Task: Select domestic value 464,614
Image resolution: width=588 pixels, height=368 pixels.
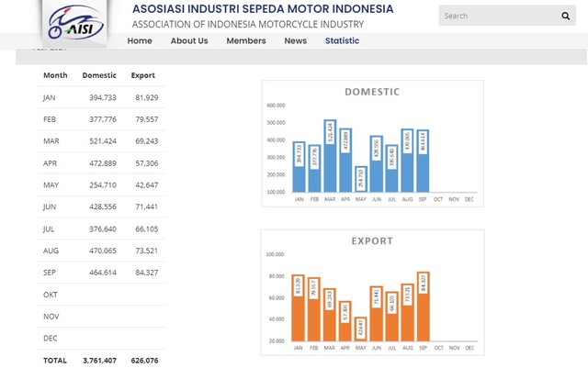Action: click(x=103, y=273)
